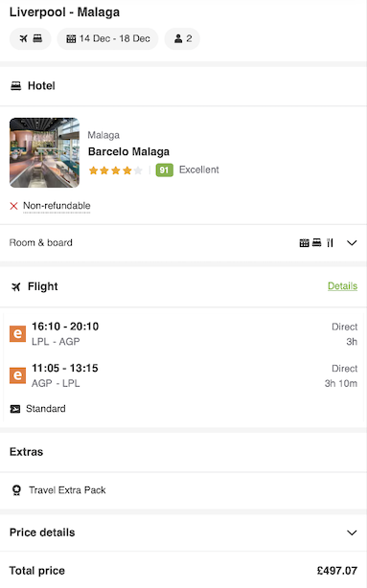Click the calendar icon beside 14 Dec
This screenshot has width=367, height=588.
tap(71, 38)
